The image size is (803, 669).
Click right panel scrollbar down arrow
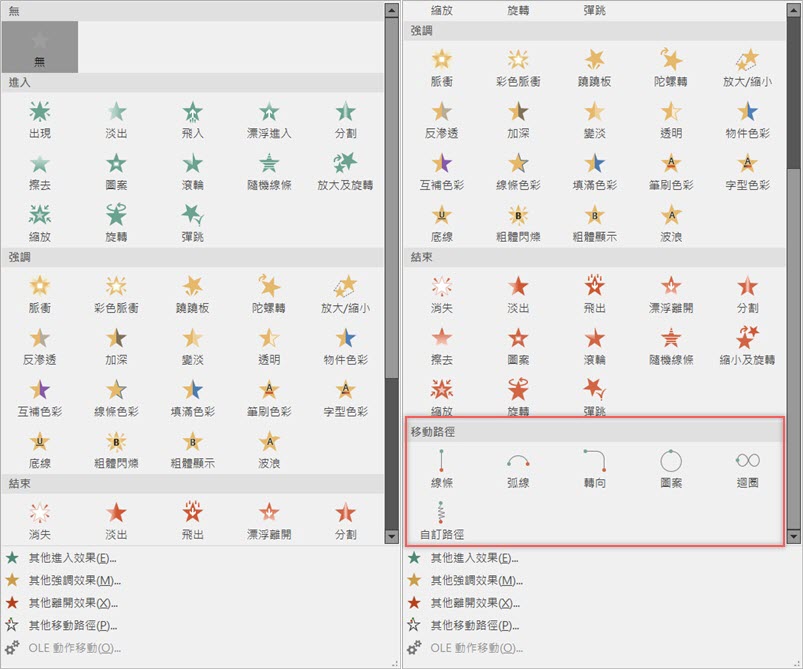[x=793, y=536]
